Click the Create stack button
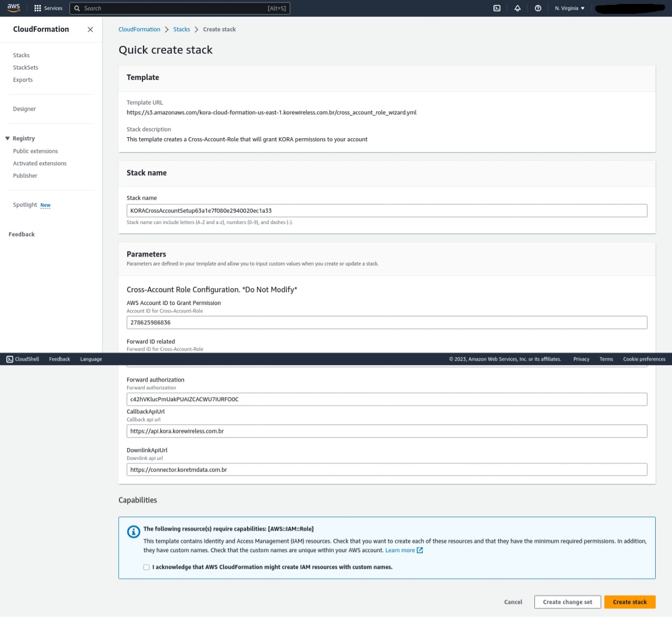Viewport: 672px width, 629px height. tap(630, 602)
